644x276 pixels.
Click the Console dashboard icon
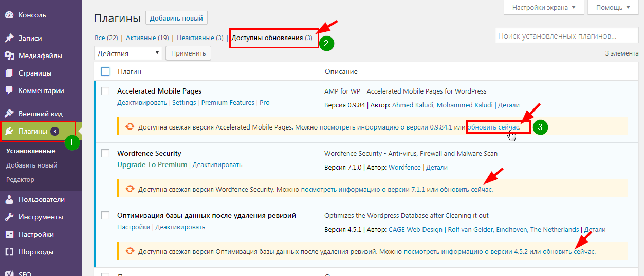click(9, 15)
